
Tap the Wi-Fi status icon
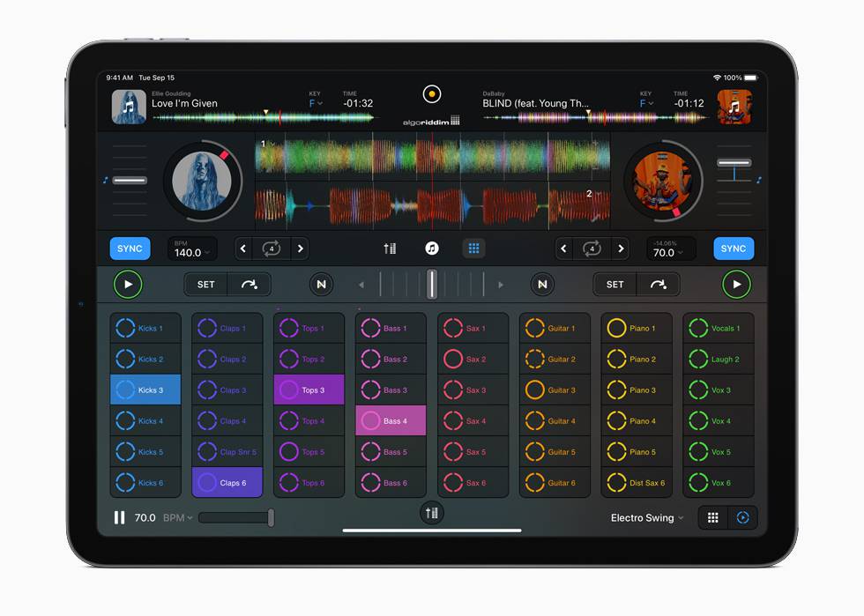pos(717,78)
